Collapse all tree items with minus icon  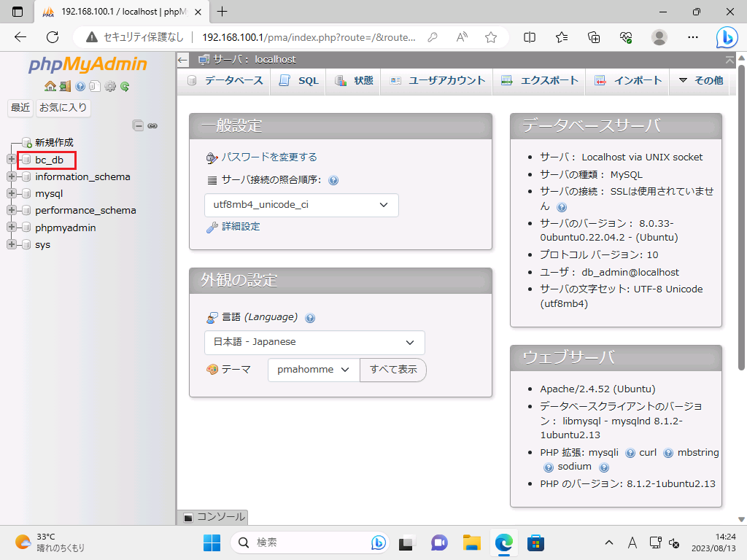point(138,125)
